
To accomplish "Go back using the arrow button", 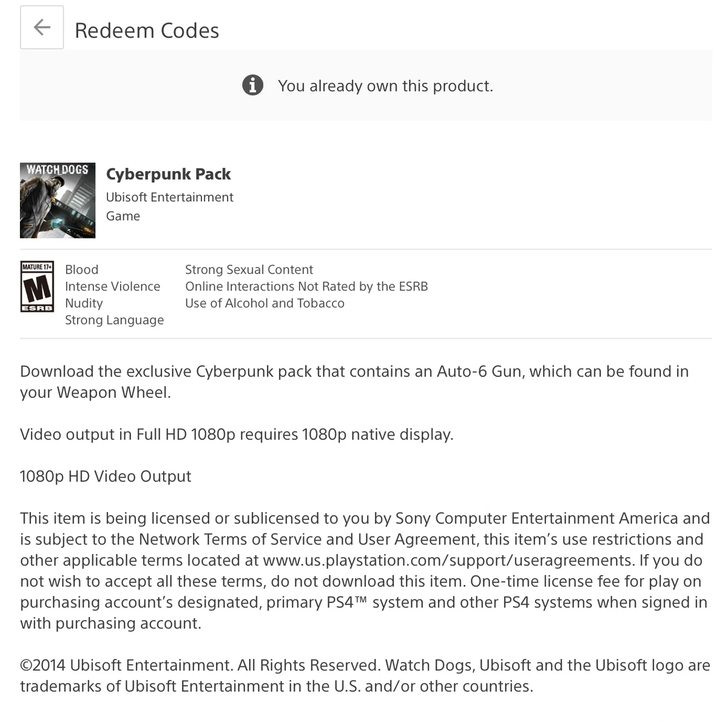I will pyautogui.click(x=42, y=27).
